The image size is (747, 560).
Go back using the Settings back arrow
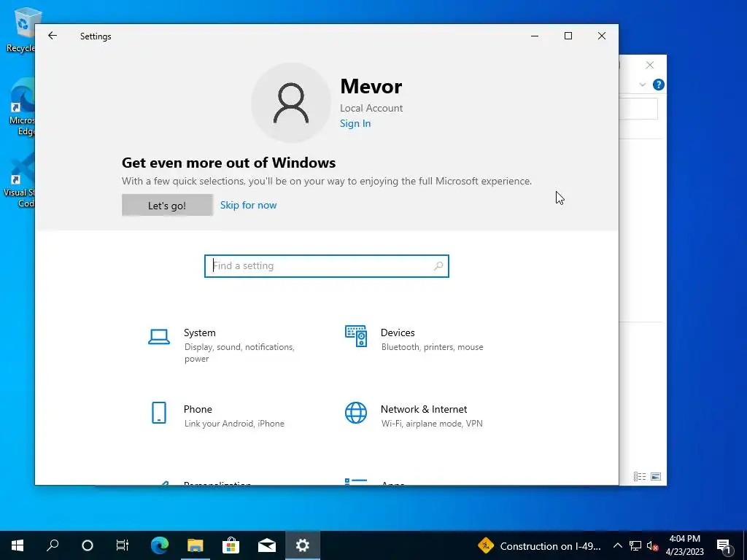point(53,36)
